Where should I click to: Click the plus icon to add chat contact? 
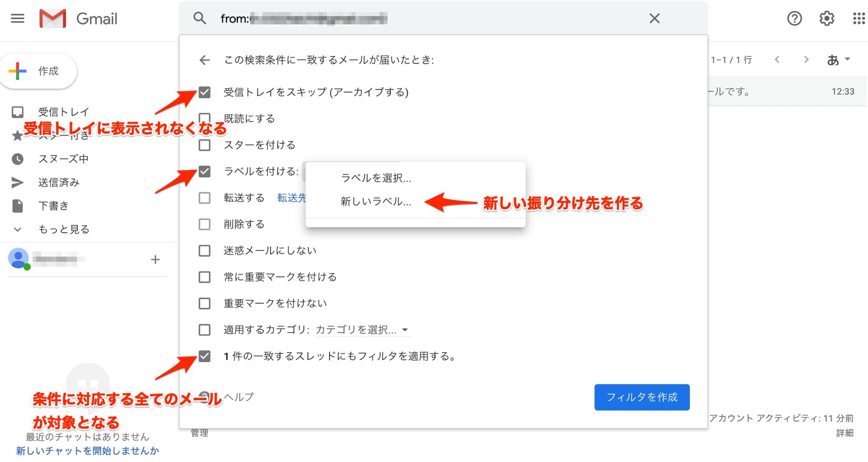(x=155, y=260)
